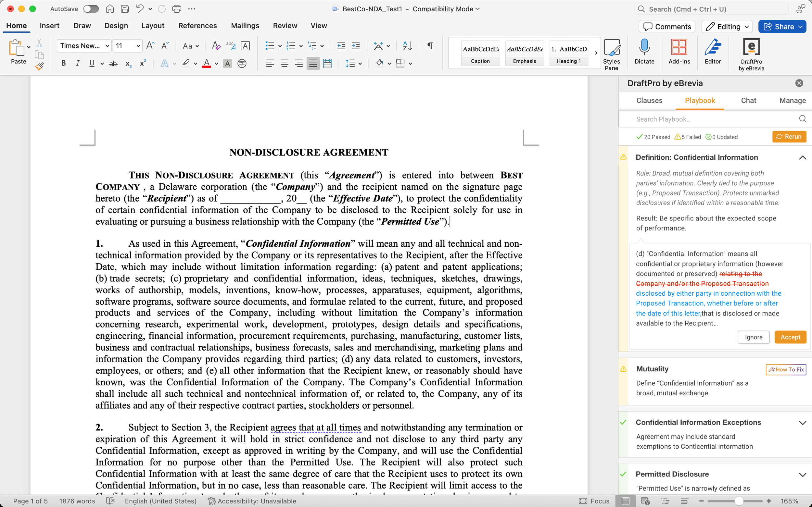Open the Layout ribbon tab

click(153, 26)
